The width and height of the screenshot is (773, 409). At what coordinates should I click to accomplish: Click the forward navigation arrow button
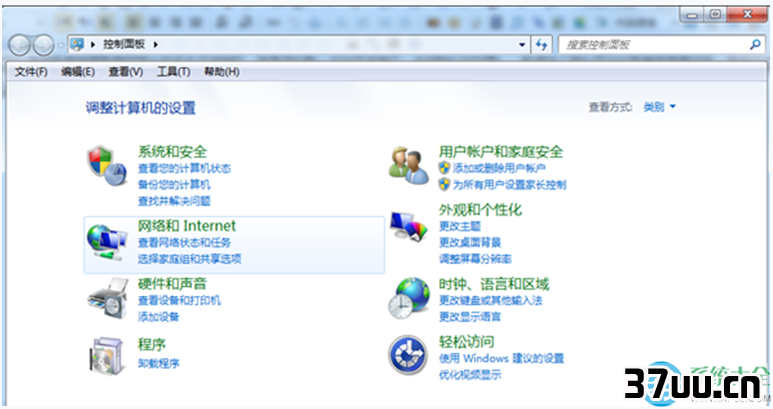[43, 45]
